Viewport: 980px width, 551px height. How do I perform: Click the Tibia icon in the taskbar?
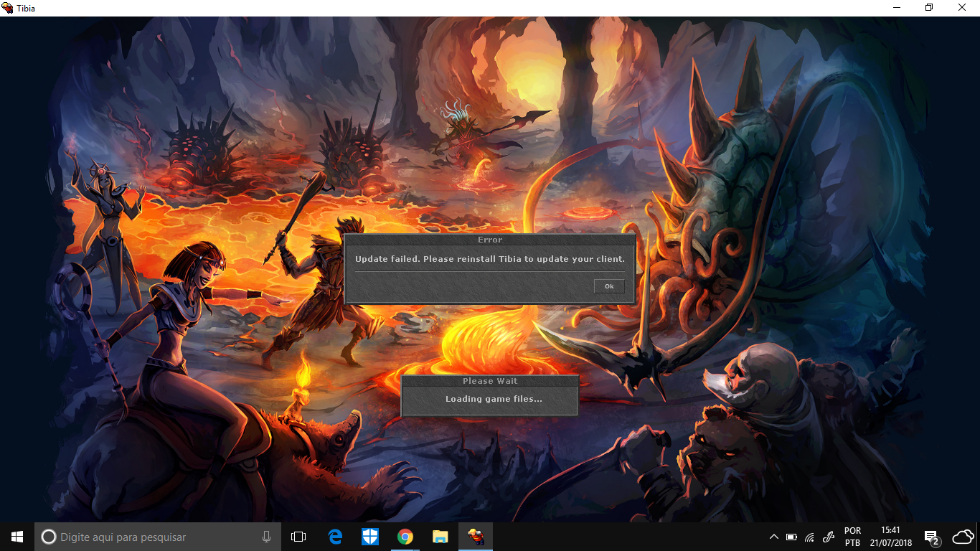tap(476, 537)
